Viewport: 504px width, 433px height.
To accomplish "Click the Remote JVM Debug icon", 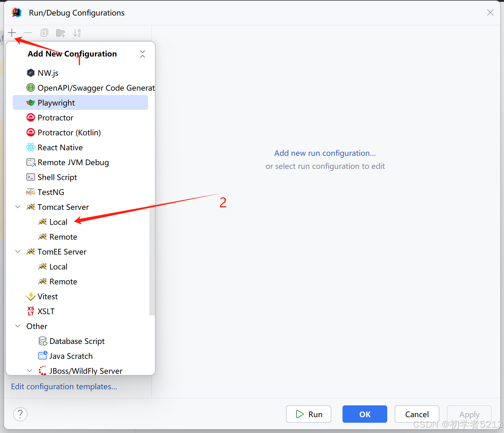I will pyautogui.click(x=31, y=162).
